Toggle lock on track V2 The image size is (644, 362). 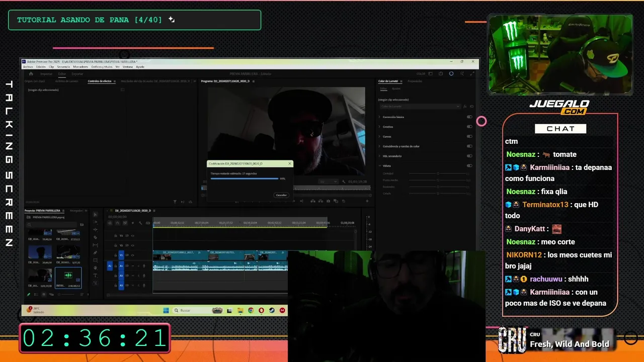click(x=116, y=245)
